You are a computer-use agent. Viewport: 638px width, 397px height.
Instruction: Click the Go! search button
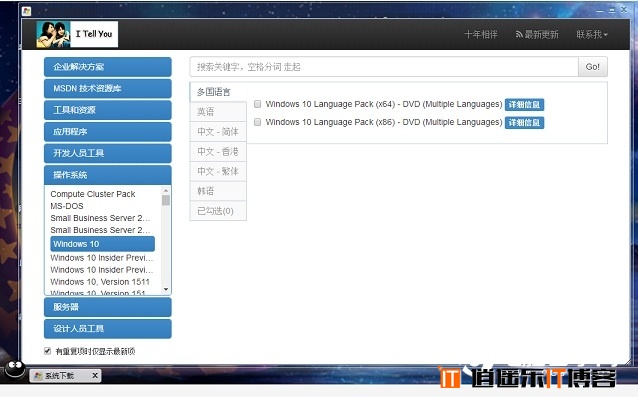tap(592, 67)
